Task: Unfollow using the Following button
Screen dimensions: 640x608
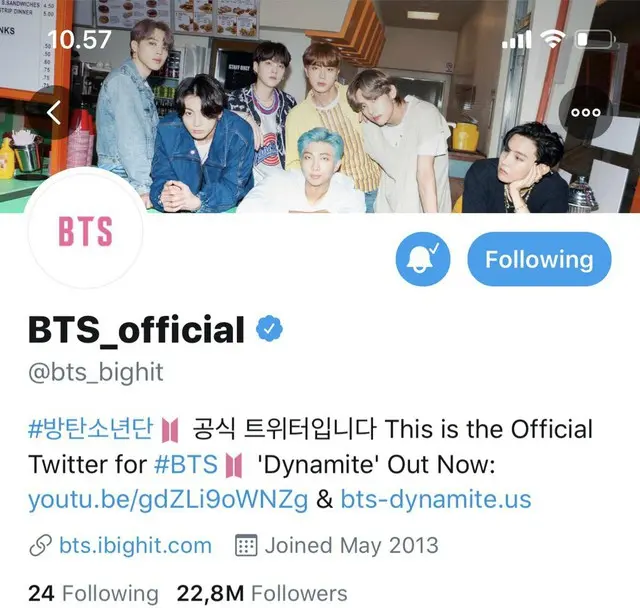Action: (x=539, y=259)
